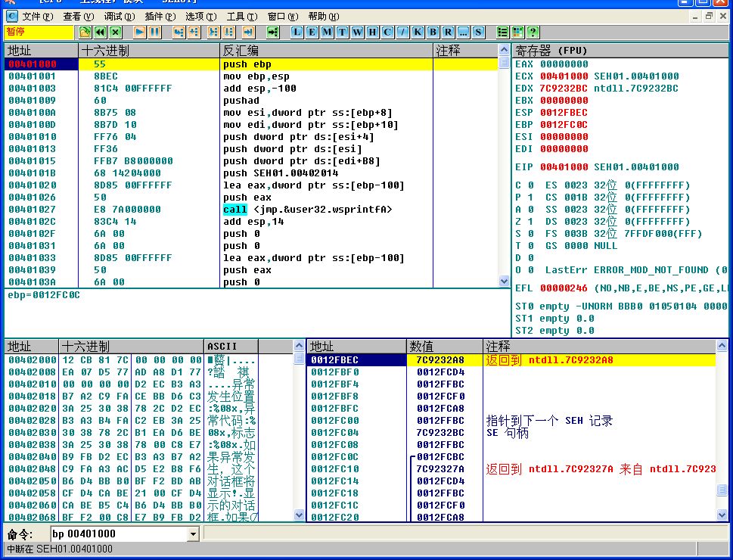733x560 pixels.
Task: Open References window with R button
Action: [448, 33]
